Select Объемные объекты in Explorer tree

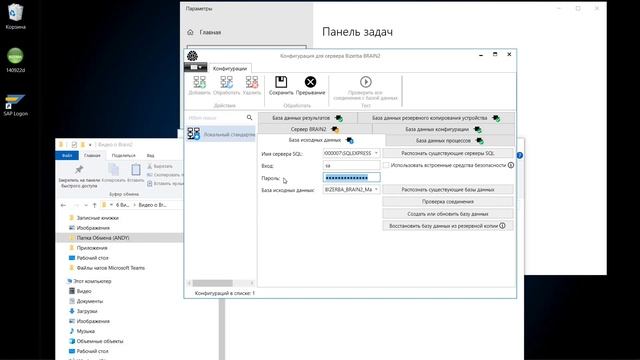pos(100,341)
